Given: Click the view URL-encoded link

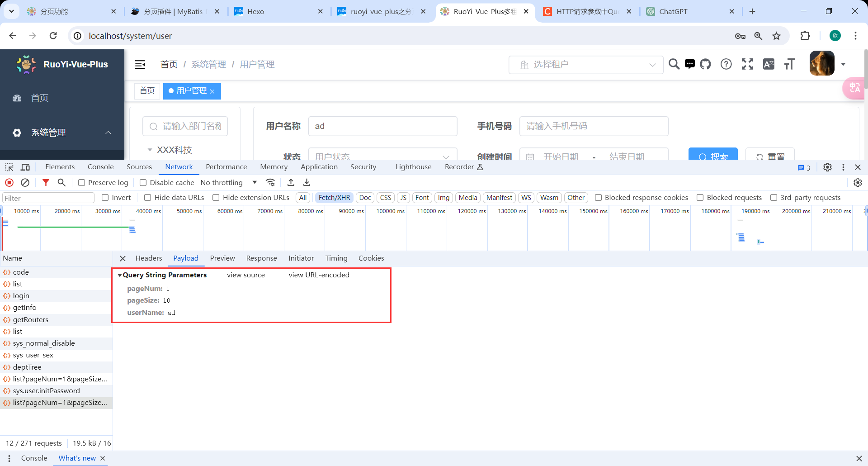Looking at the screenshot, I should (x=319, y=275).
